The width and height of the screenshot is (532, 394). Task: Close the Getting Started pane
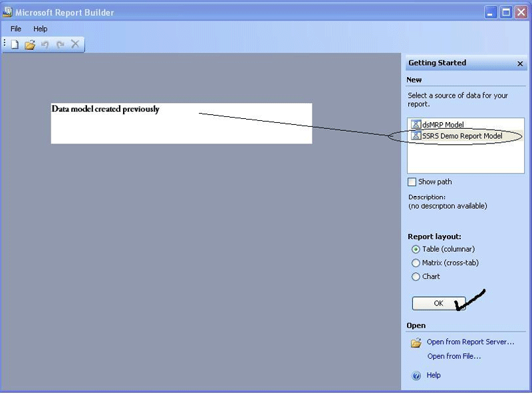(x=520, y=63)
